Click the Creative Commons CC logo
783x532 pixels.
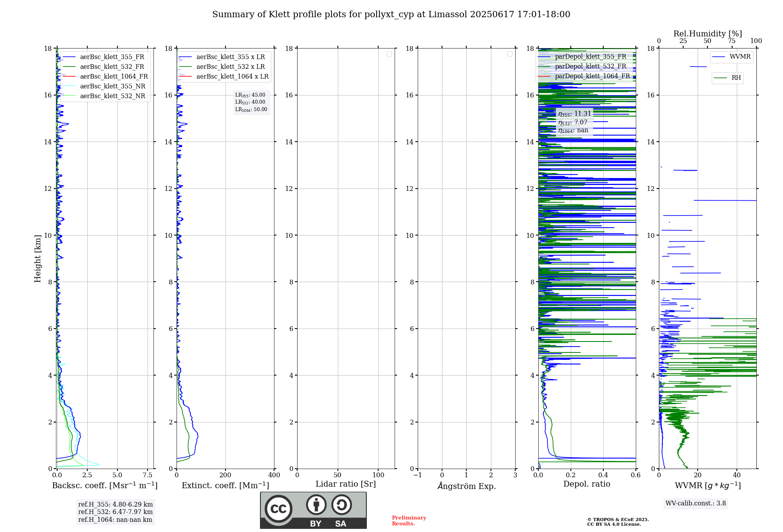click(278, 509)
